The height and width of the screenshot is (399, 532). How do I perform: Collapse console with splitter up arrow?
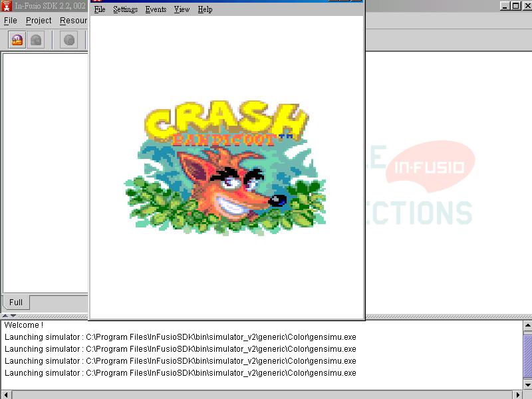pos(5,316)
